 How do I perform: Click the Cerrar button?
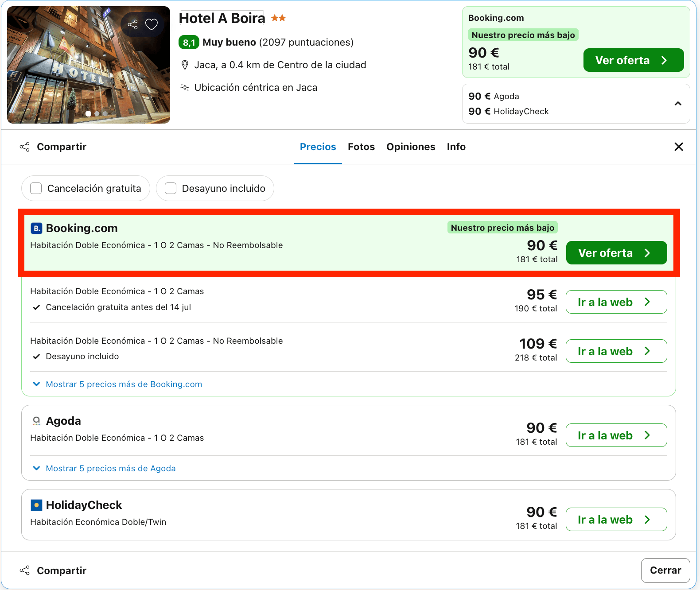pyautogui.click(x=665, y=571)
